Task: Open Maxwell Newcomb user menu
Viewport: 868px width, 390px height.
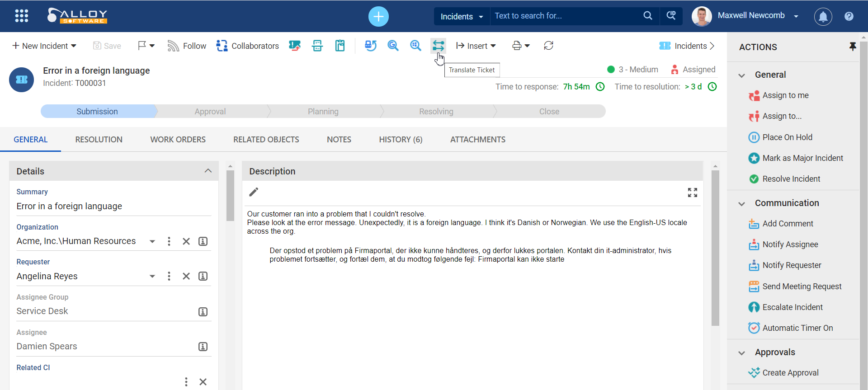Action: (x=745, y=16)
